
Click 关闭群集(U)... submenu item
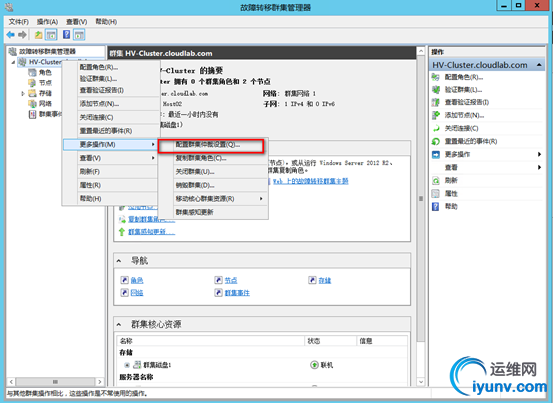213,172
